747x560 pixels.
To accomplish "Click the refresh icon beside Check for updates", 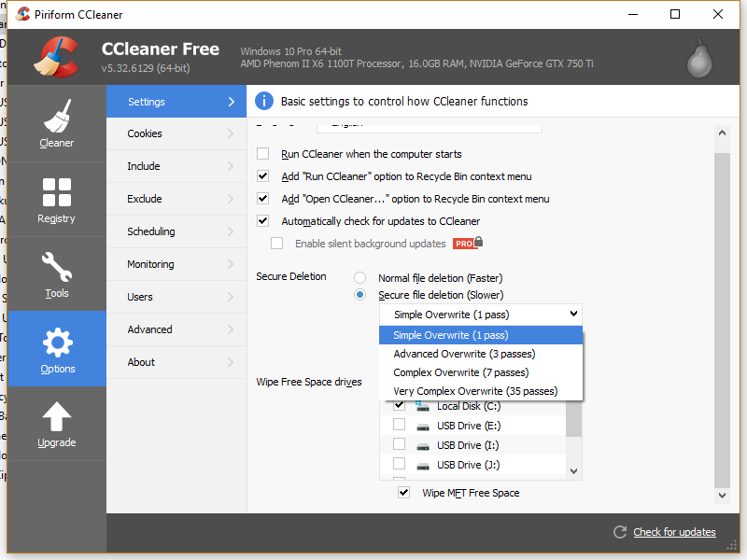I will click(x=620, y=532).
